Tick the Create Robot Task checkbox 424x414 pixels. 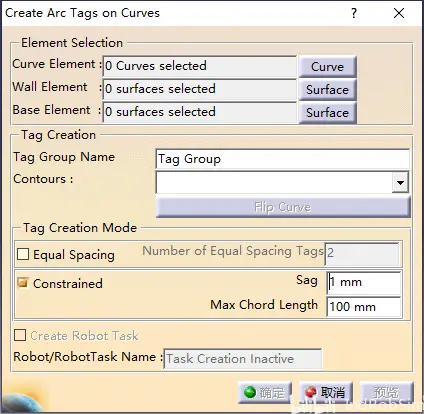(20, 335)
